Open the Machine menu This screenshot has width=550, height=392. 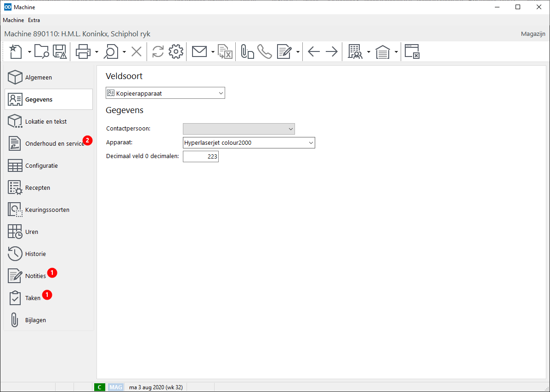click(x=13, y=20)
